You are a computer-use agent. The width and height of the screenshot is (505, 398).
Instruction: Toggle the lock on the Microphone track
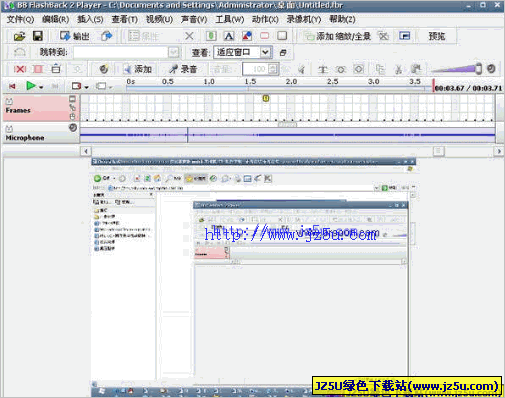[9, 128]
